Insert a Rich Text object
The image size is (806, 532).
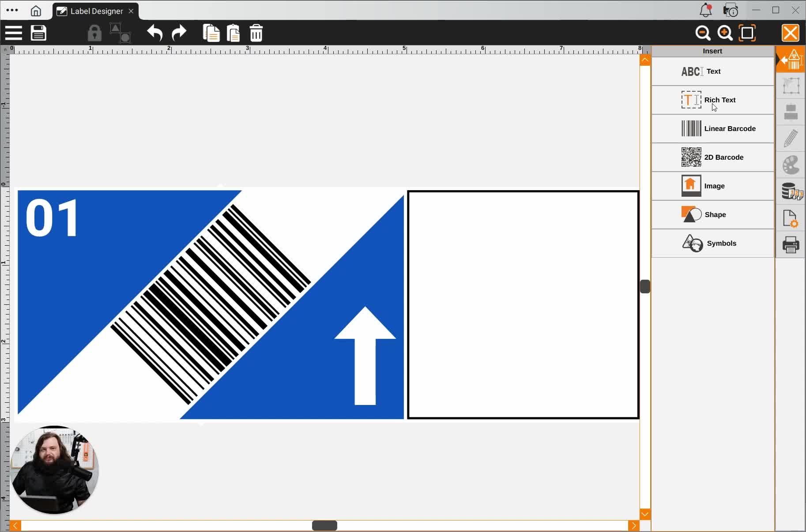pos(713,100)
